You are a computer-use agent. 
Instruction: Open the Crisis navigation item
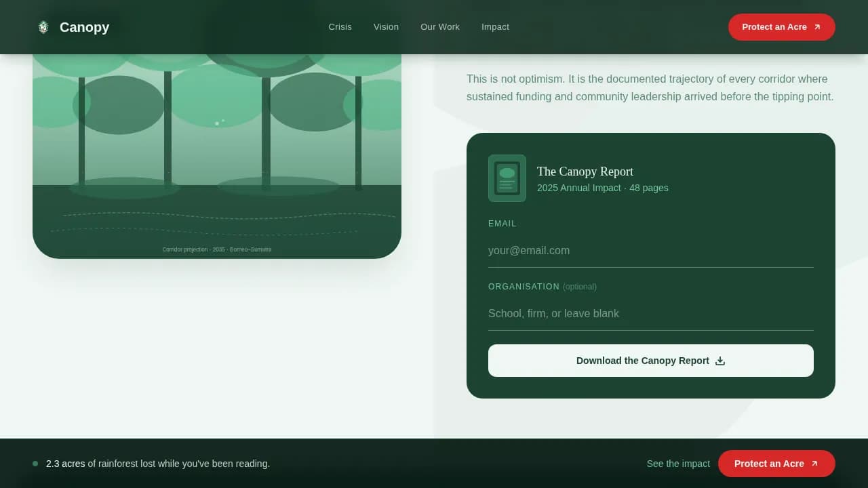click(340, 27)
